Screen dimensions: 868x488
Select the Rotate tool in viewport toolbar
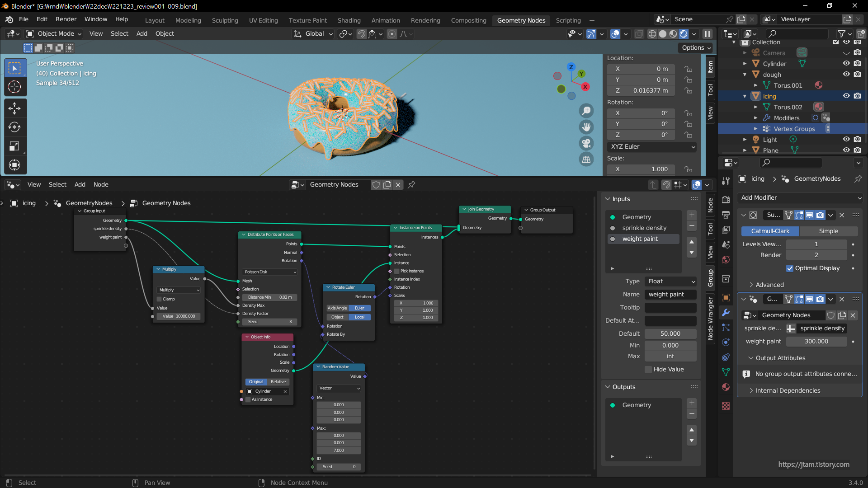[14, 127]
